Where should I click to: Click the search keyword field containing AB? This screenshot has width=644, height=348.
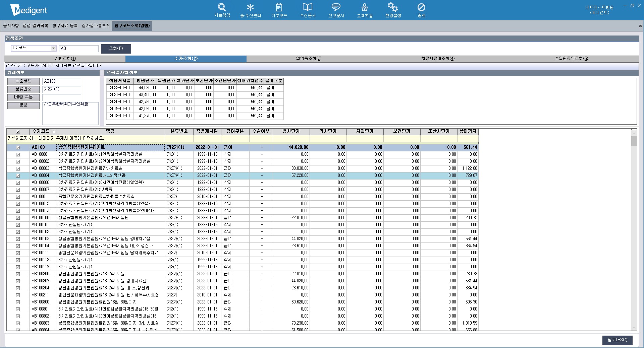(79, 49)
